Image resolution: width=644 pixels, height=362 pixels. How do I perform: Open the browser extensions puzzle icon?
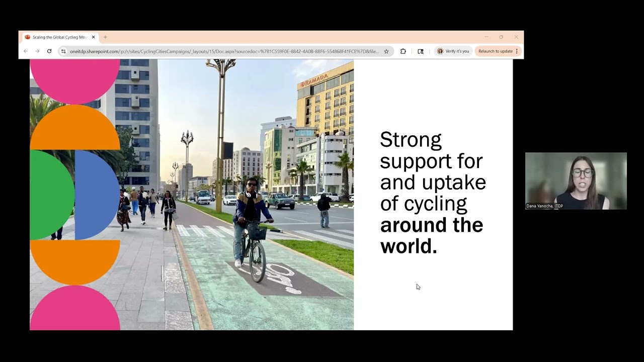point(403,51)
